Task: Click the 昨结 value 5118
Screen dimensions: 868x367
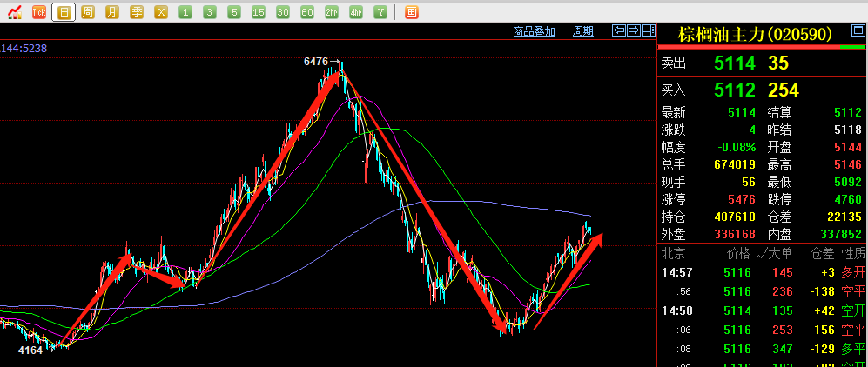Action: (848, 130)
